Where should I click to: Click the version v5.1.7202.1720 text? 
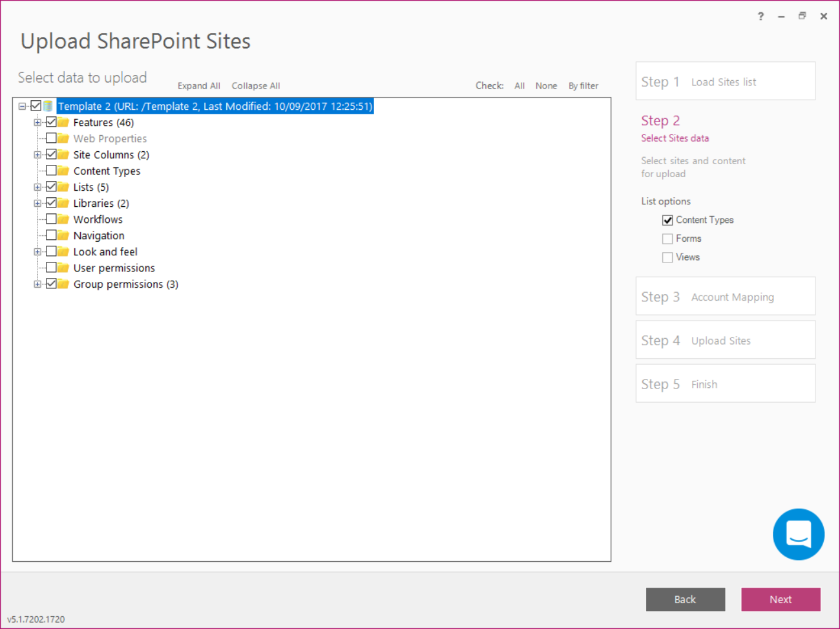(36, 619)
